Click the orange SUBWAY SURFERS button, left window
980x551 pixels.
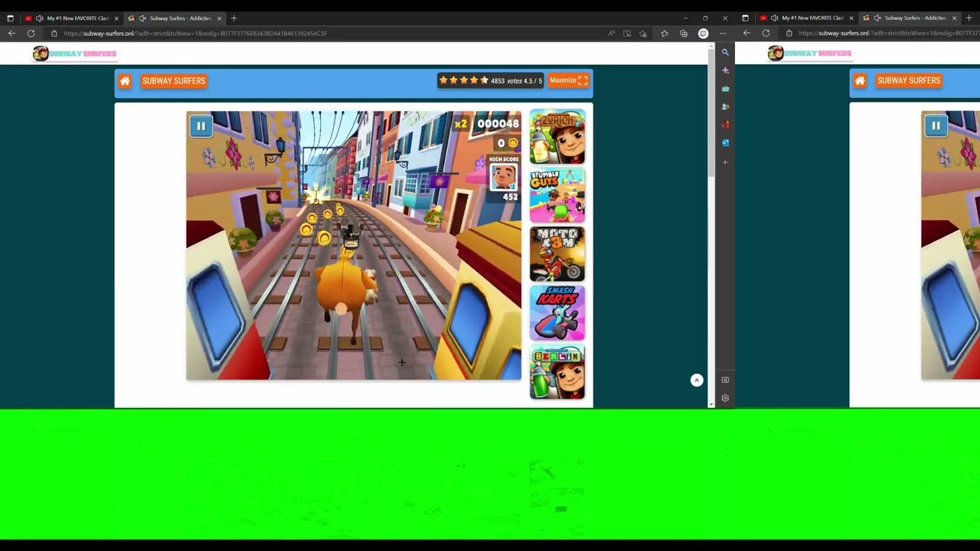174,81
